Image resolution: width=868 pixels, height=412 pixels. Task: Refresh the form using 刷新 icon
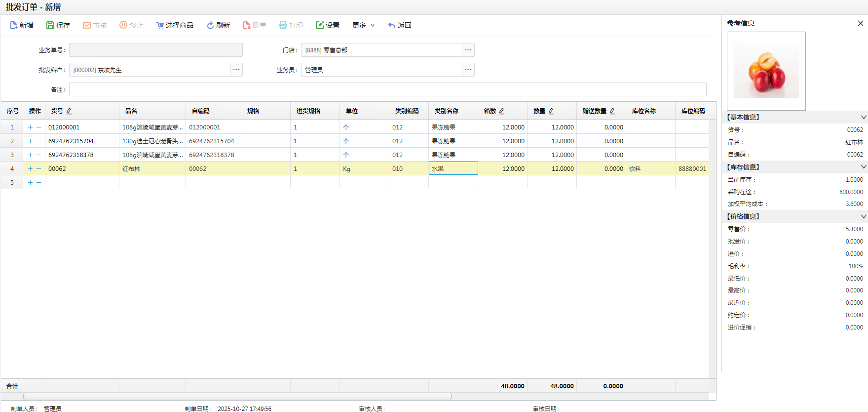click(x=210, y=25)
